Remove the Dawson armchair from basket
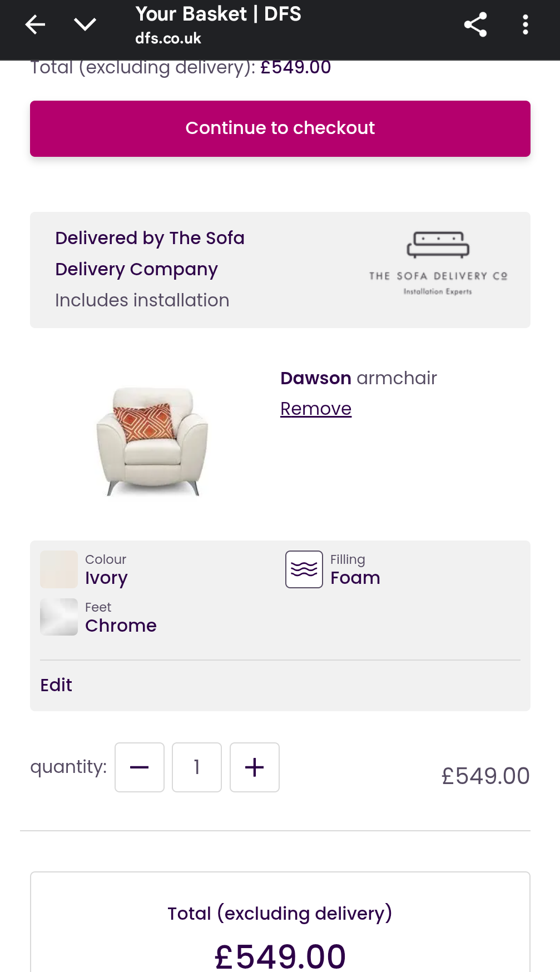 [x=316, y=409]
